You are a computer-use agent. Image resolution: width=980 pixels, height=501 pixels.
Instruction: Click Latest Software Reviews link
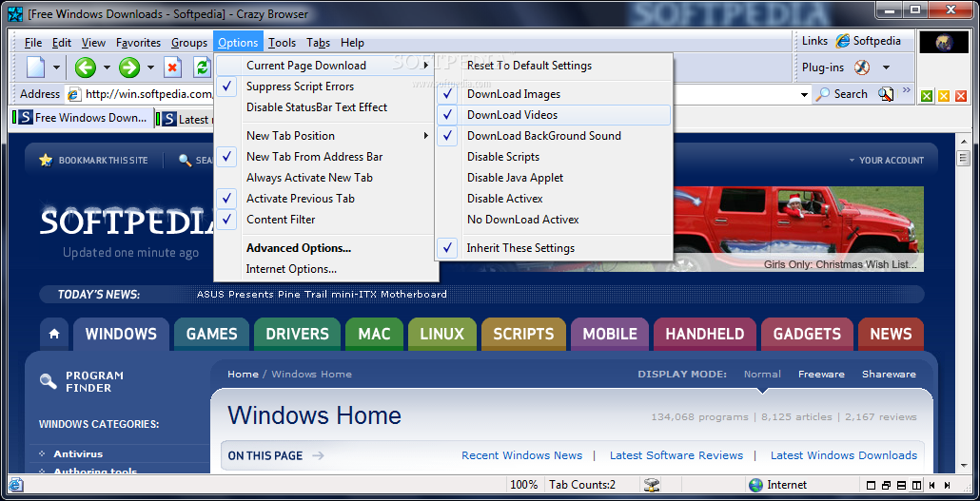676,455
